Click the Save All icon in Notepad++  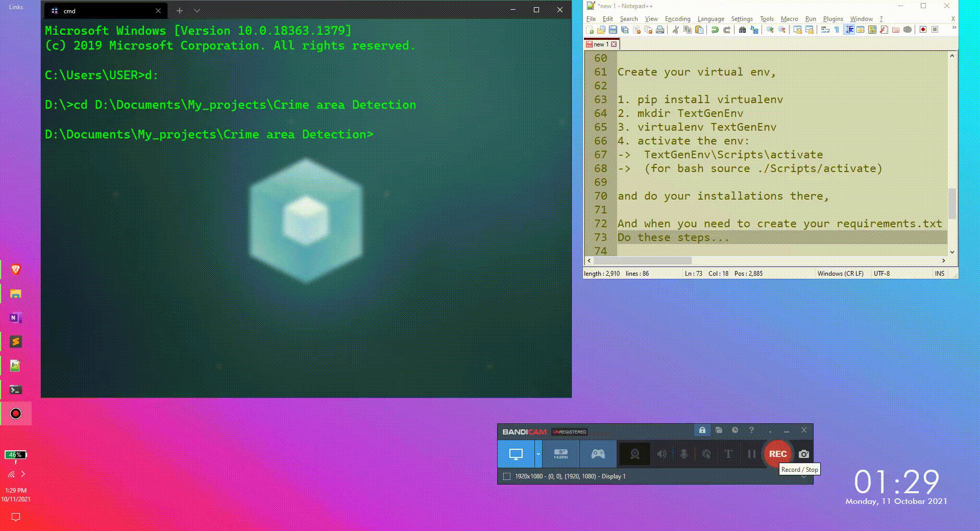625,30
